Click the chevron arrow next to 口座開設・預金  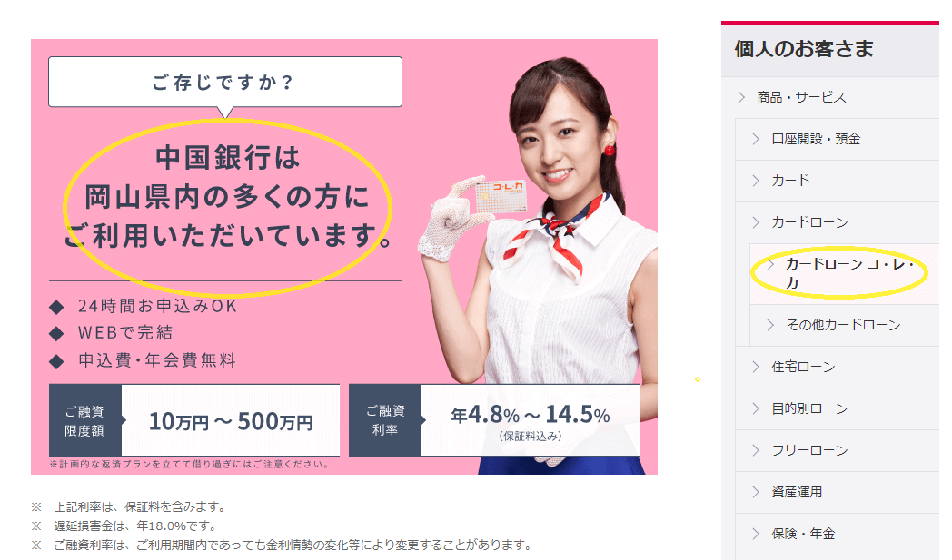pos(756,139)
